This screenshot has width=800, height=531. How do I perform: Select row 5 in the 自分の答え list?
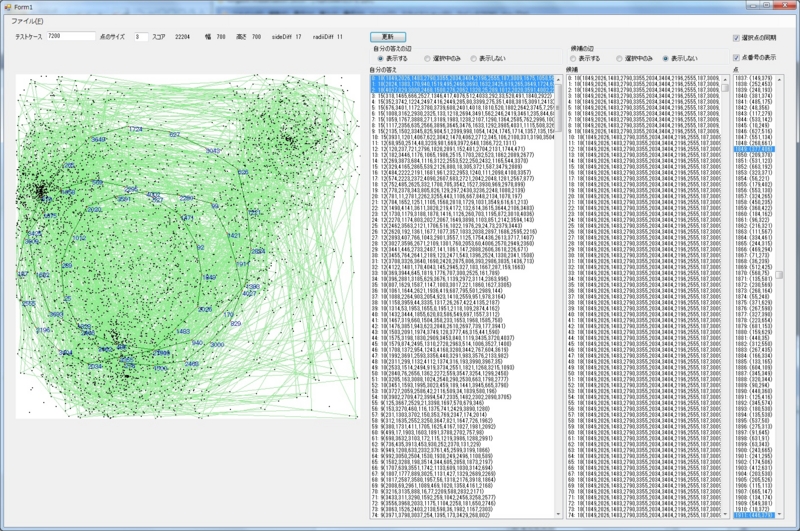(x=462, y=108)
